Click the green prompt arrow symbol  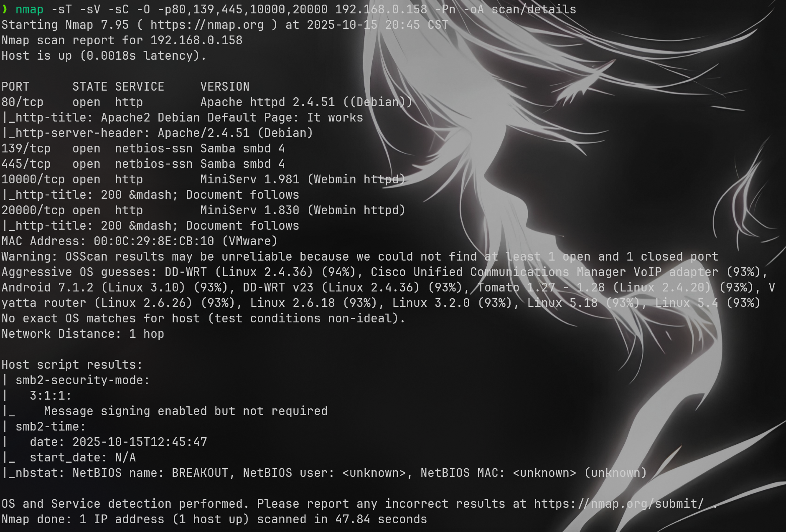5,9
